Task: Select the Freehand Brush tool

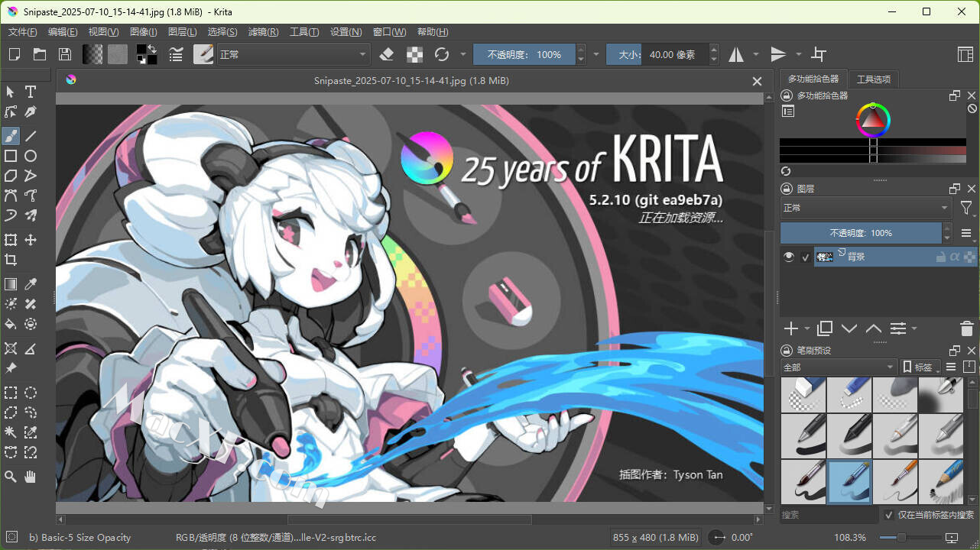Action: [11, 136]
